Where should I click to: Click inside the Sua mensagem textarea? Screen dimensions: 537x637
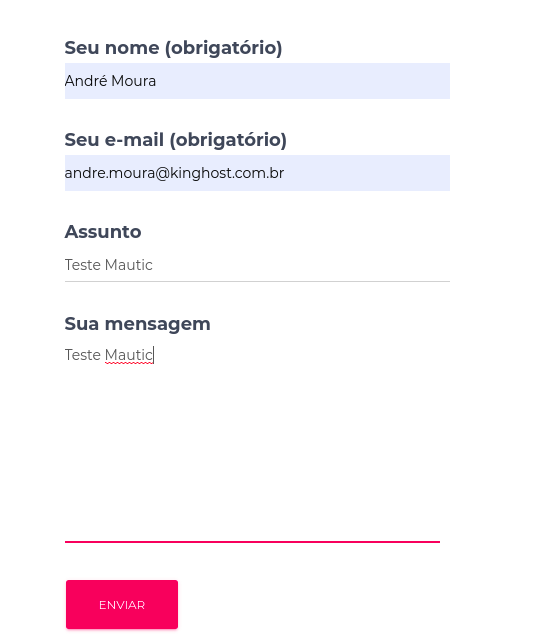coord(252,441)
